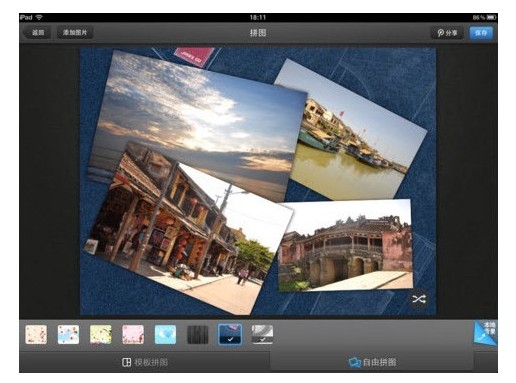The width and height of the screenshot is (516, 383).
Task: Switch to the 自由拼图 free collage tab
Action: tap(372, 362)
